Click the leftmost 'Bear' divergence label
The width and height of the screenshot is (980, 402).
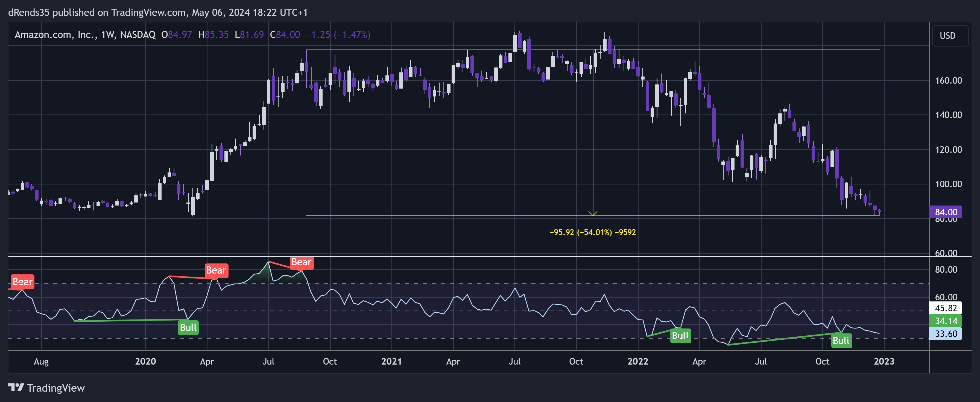pyautogui.click(x=22, y=282)
